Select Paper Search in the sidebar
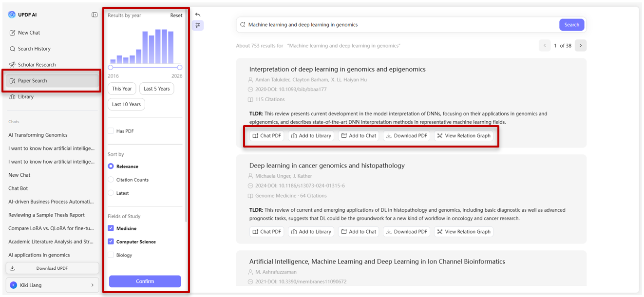The width and height of the screenshot is (644, 297). click(52, 81)
